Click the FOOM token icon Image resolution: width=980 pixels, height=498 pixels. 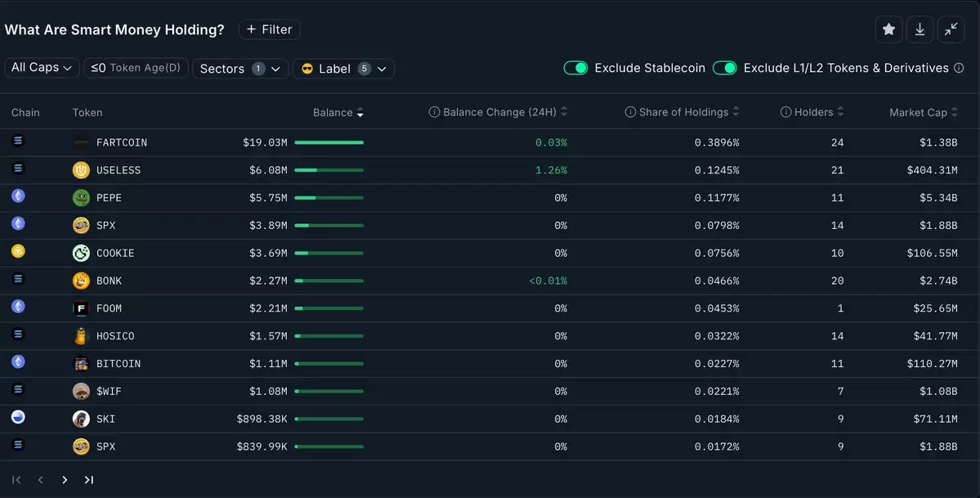[x=81, y=308]
